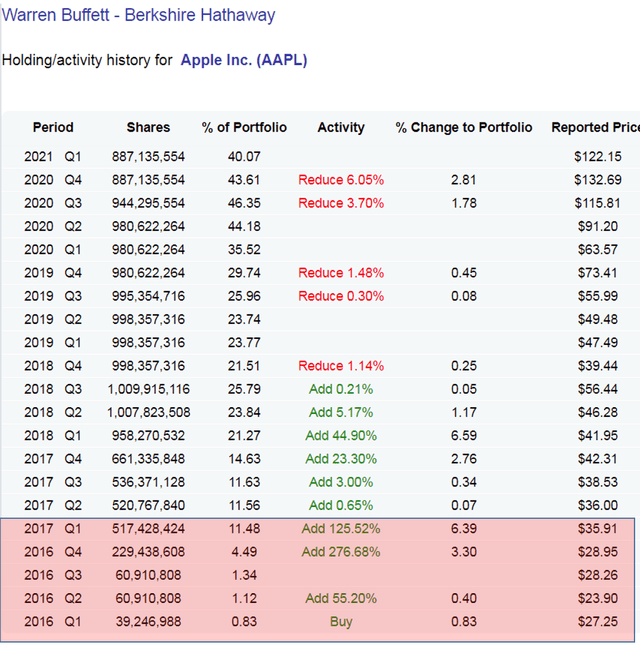Viewport: 640px width, 645px height.
Task: Click the 39,246,988 shares value
Action: click(x=148, y=622)
